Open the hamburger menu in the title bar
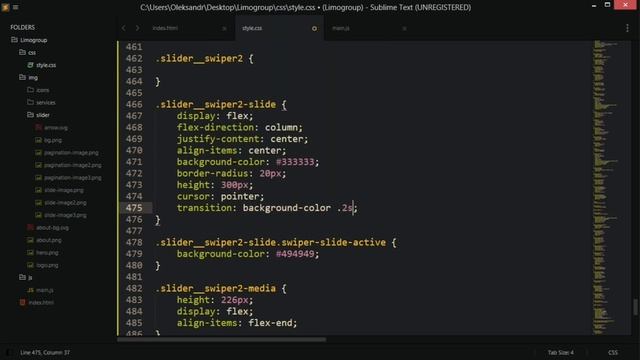 16,7
